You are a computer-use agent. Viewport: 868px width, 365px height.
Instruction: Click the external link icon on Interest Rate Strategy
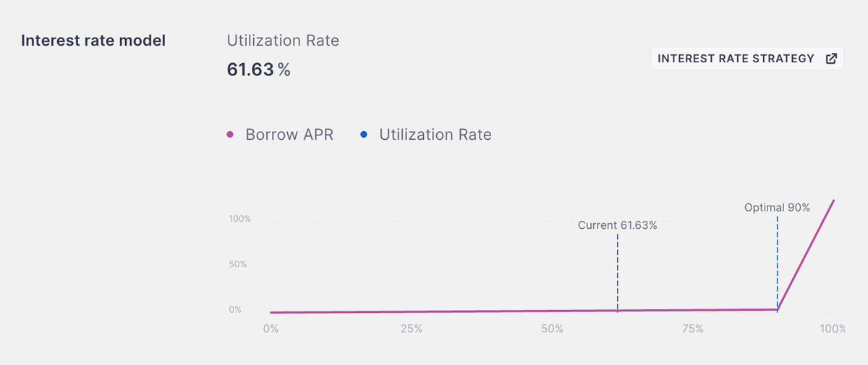click(x=831, y=59)
